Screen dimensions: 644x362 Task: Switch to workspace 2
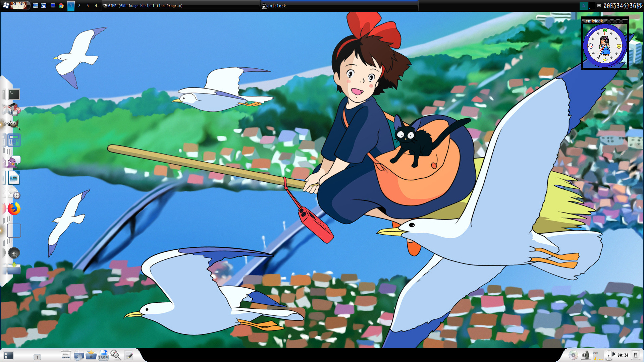point(79,6)
